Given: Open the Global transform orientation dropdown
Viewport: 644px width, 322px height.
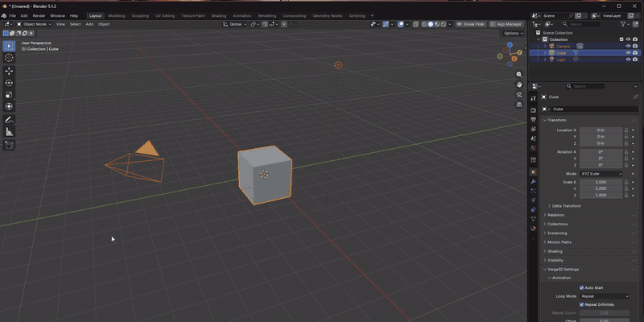Looking at the screenshot, I should (235, 24).
